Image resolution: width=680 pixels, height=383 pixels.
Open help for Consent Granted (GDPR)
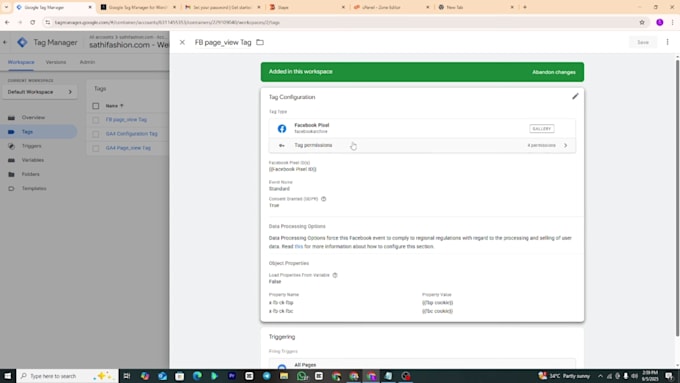[x=324, y=199]
